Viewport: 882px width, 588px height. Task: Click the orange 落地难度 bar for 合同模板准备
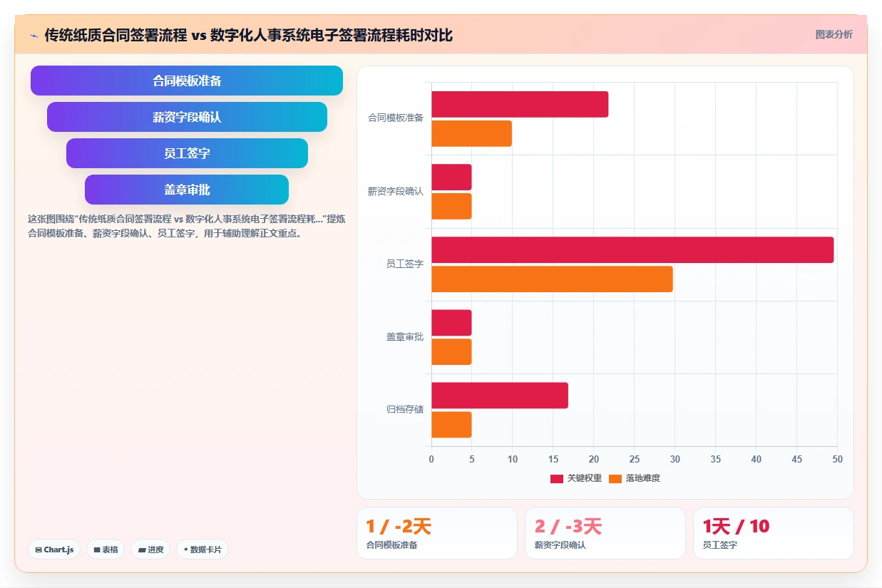(471, 133)
